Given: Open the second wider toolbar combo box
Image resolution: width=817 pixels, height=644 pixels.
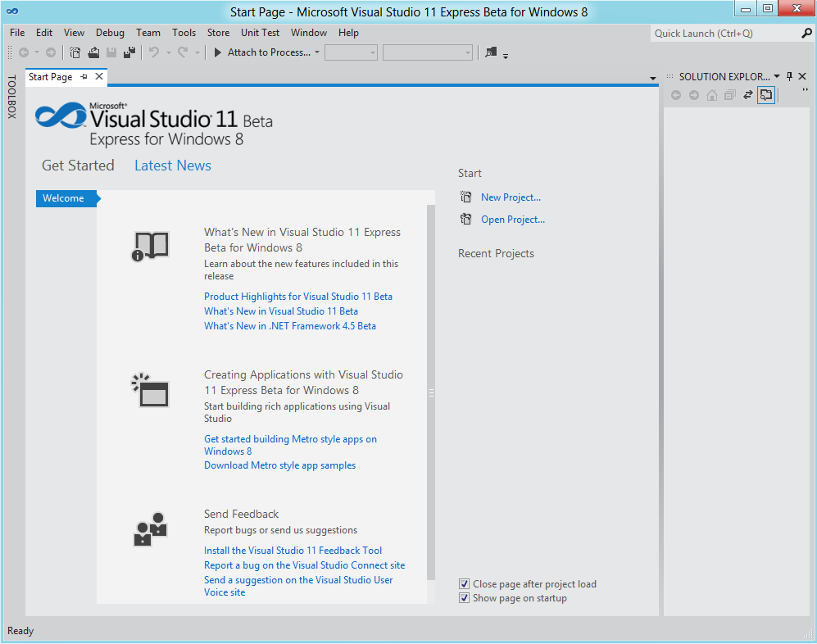Looking at the screenshot, I should tap(427, 52).
